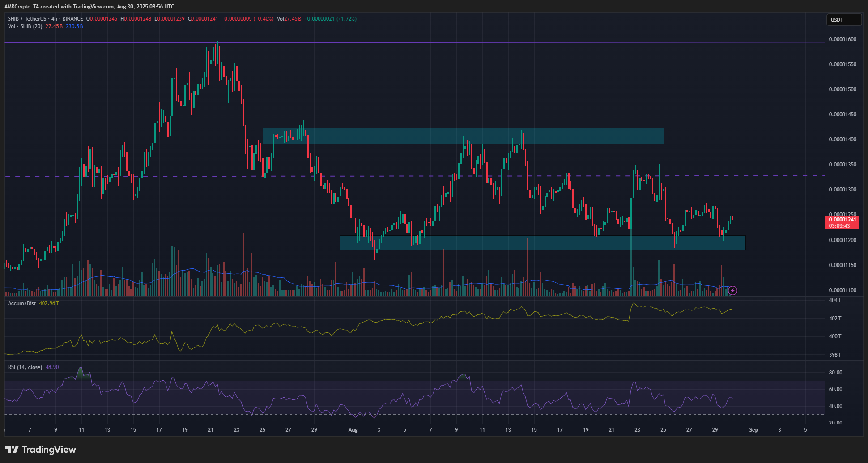The width and height of the screenshot is (868, 463).
Task: Click the Aug label on the time axis
Action: pos(353,430)
